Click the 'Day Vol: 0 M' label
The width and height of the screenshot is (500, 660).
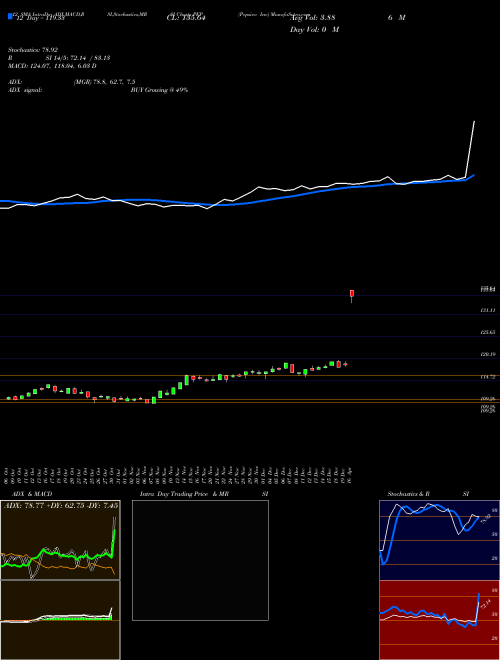314,29
